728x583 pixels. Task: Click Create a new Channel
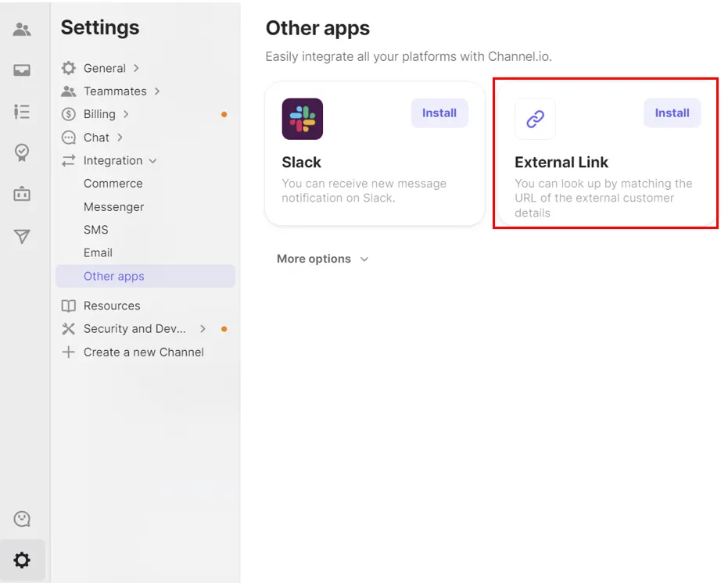pos(143,352)
